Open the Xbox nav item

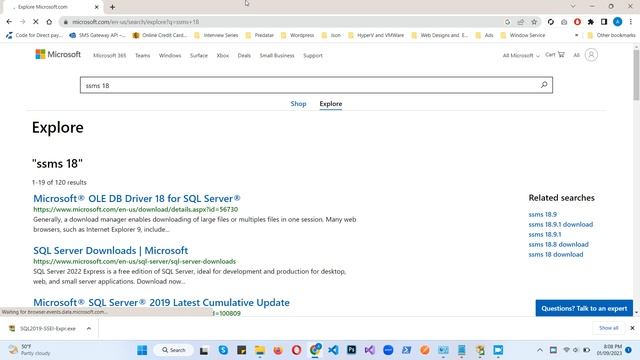tap(222, 56)
